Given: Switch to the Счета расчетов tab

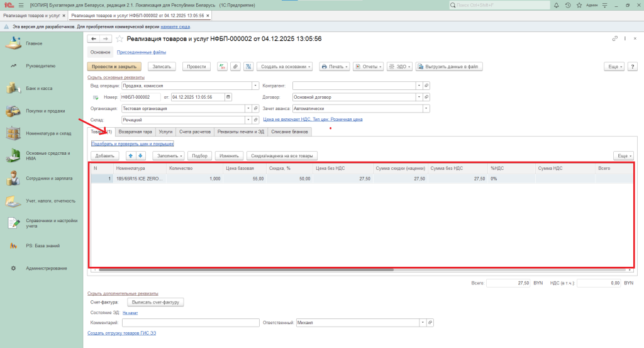Looking at the screenshot, I should (x=194, y=132).
